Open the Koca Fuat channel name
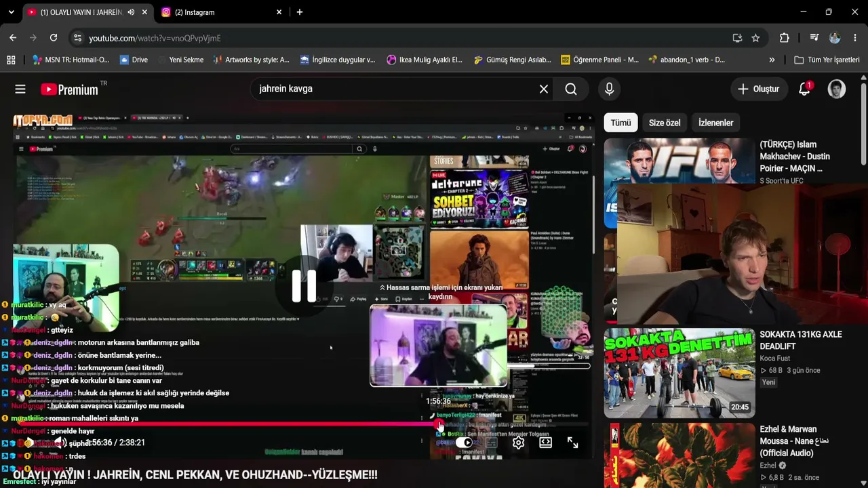This screenshot has width=868, height=488. [x=775, y=359]
